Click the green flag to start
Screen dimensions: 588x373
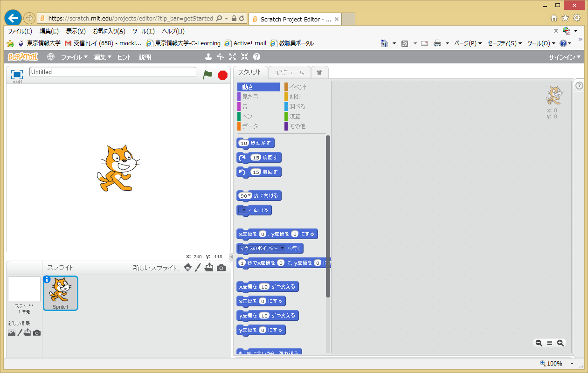(x=208, y=75)
